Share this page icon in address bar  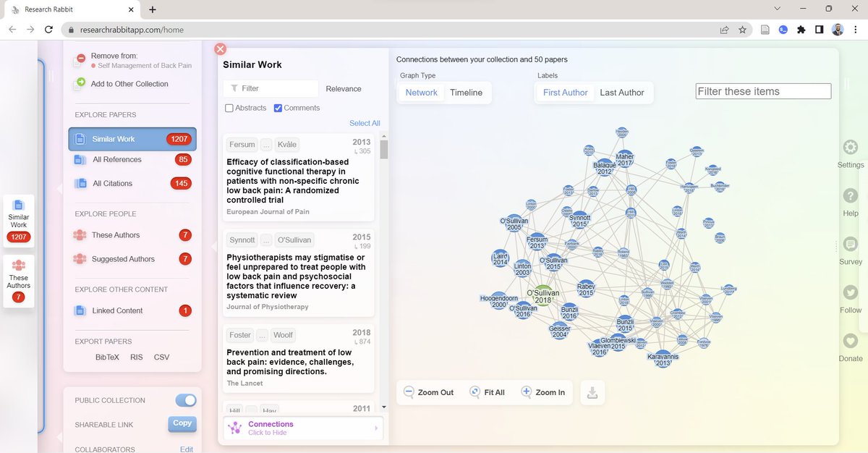tap(724, 30)
